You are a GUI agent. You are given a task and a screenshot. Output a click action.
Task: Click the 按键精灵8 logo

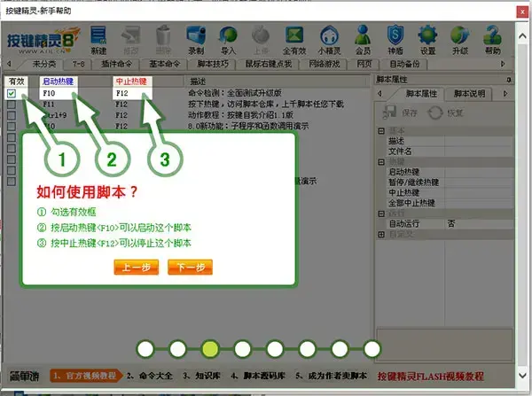pos(43,41)
